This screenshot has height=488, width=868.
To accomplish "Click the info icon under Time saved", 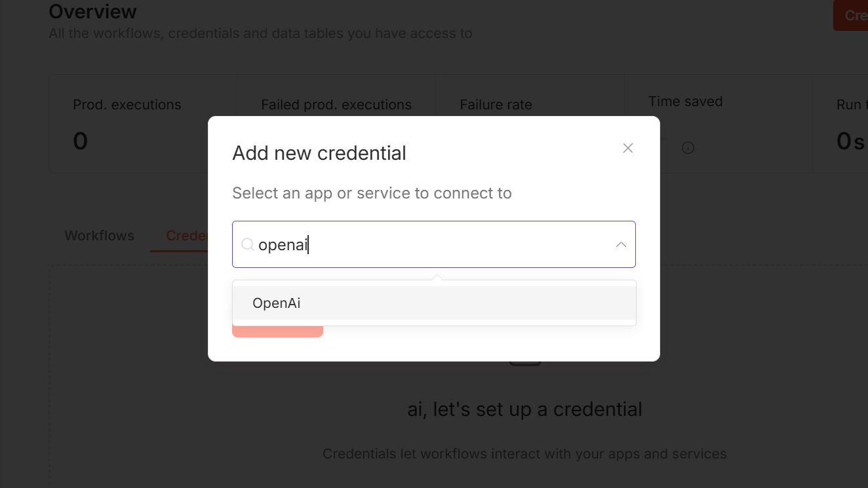I will [688, 148].
